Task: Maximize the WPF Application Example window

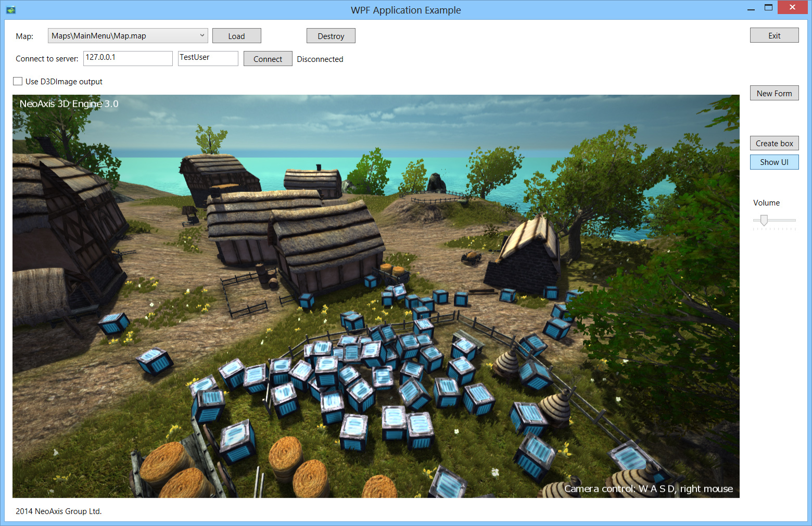Action: (x=768, y=8)
